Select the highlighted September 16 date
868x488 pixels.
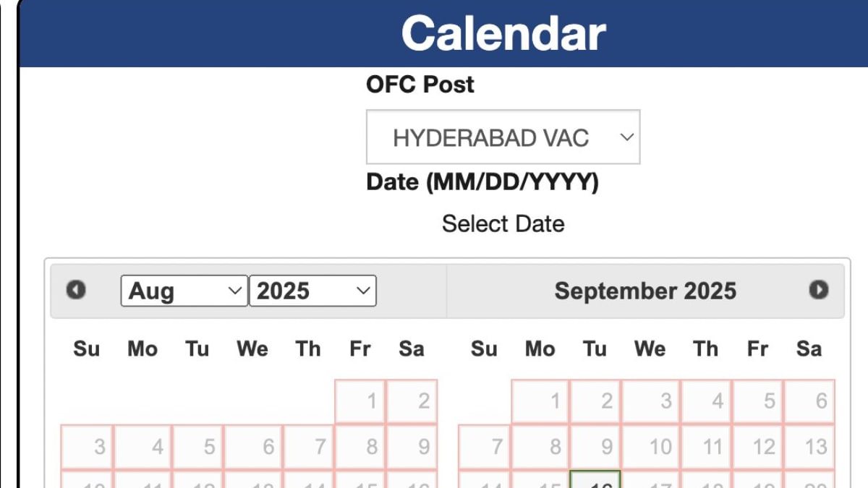point(595,480)
